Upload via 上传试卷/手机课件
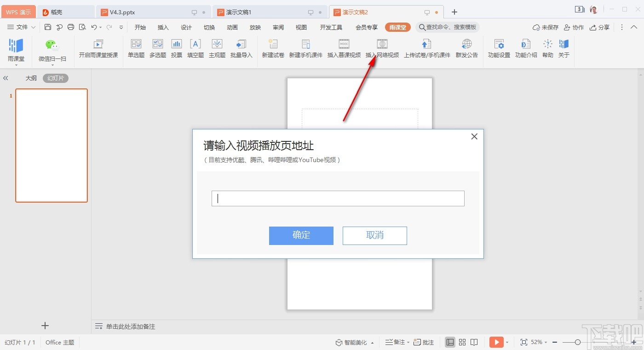Viewport: 644px width, 350px height. pos(427,49)
